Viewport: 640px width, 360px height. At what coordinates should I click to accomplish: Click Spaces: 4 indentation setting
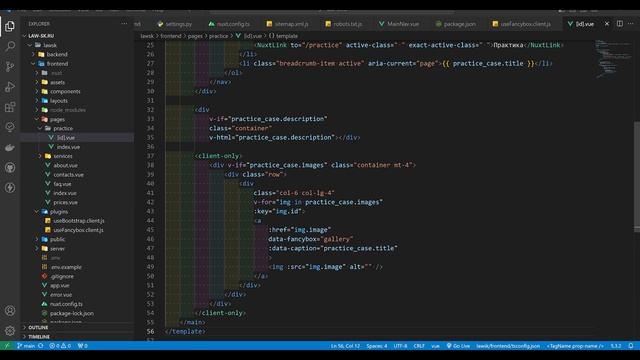(x=376, y=346)
